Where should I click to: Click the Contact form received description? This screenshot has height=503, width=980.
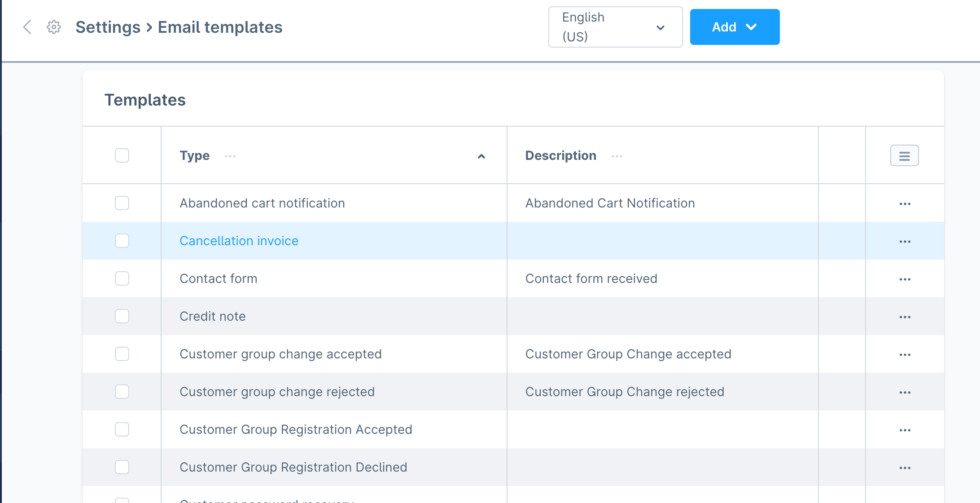pos(591,278)
